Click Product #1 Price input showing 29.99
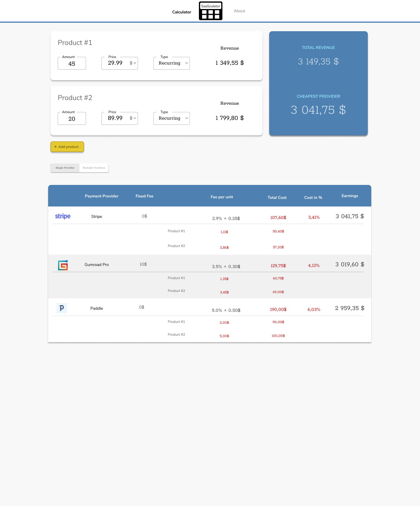 115,63
